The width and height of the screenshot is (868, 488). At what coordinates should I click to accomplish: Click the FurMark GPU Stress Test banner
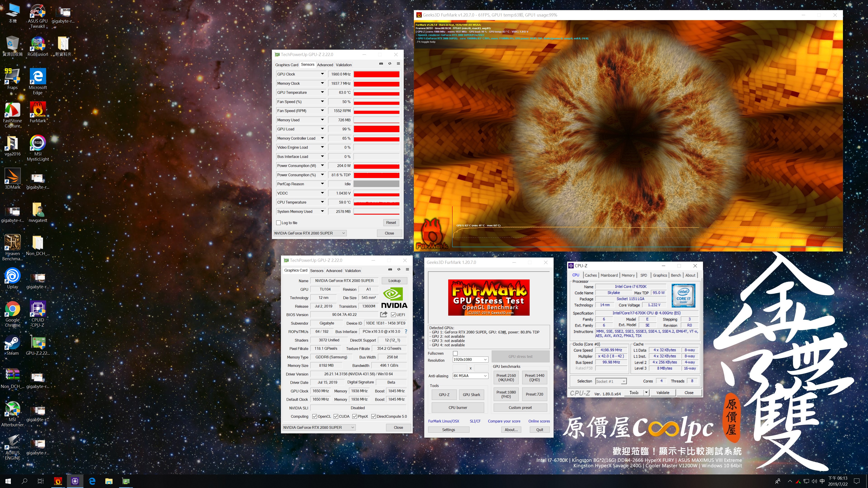(x=488, y=297)
